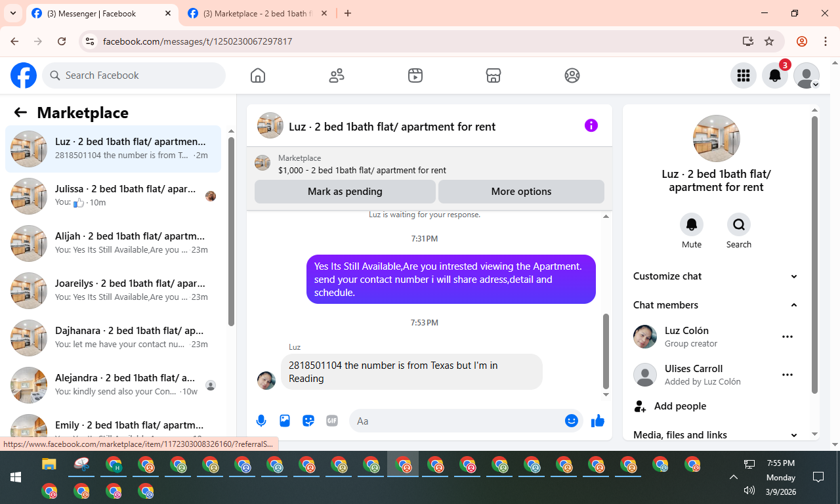Search in conversation magnifier icon
Image resolution: width=840 pixels, height=504 pixels.
(x=739, y=224)
